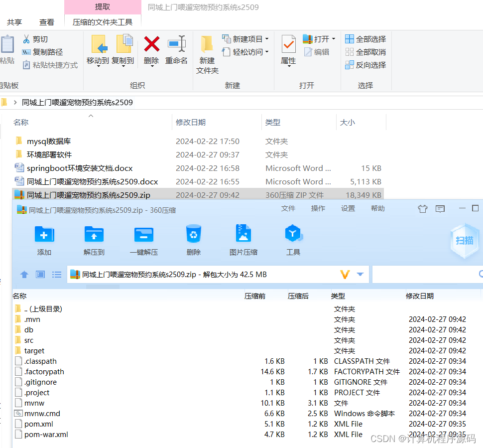Click the Scan (扫描) badge

coord(465,241)
